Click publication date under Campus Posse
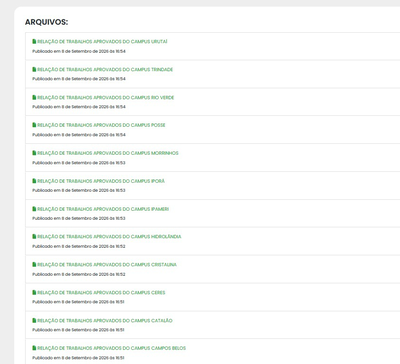The height and width of the screenshot is (364, 400). tap(79, 135)
